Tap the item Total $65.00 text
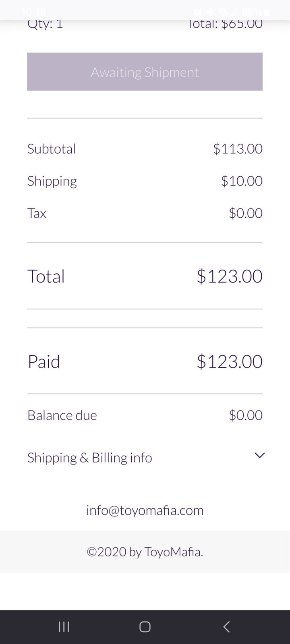The height and width of the screenshot is (644, 290). 225,24
